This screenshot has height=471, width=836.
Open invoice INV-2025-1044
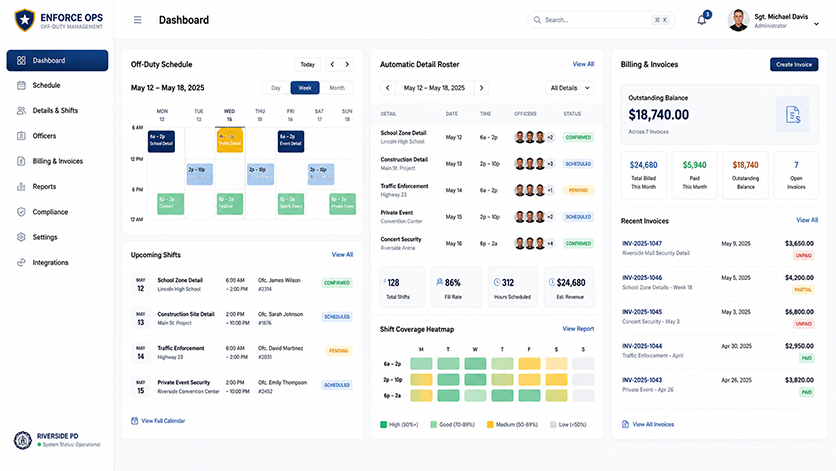[642, 346]
